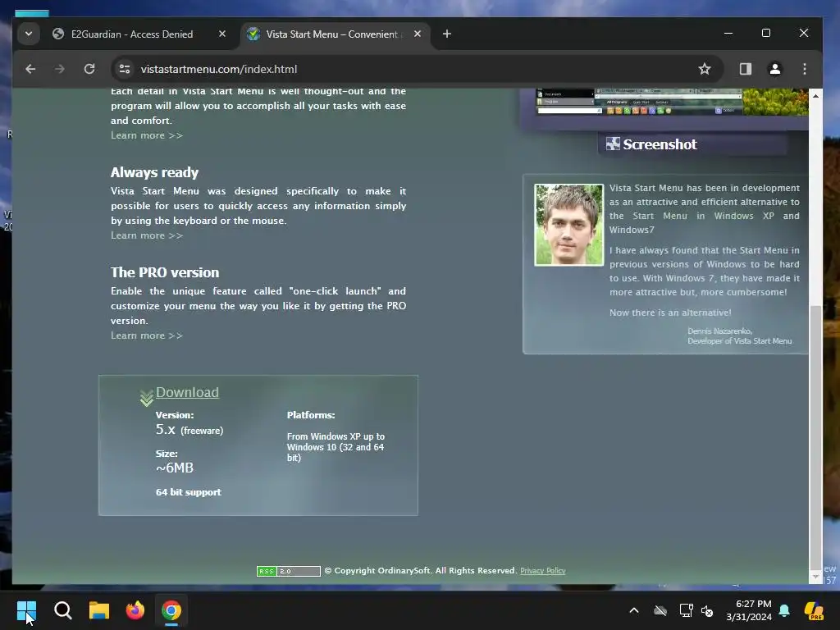Viewport: 840px width, 630px height.
Task: Click the "64 bit support" text
Action: pos(188,492)
